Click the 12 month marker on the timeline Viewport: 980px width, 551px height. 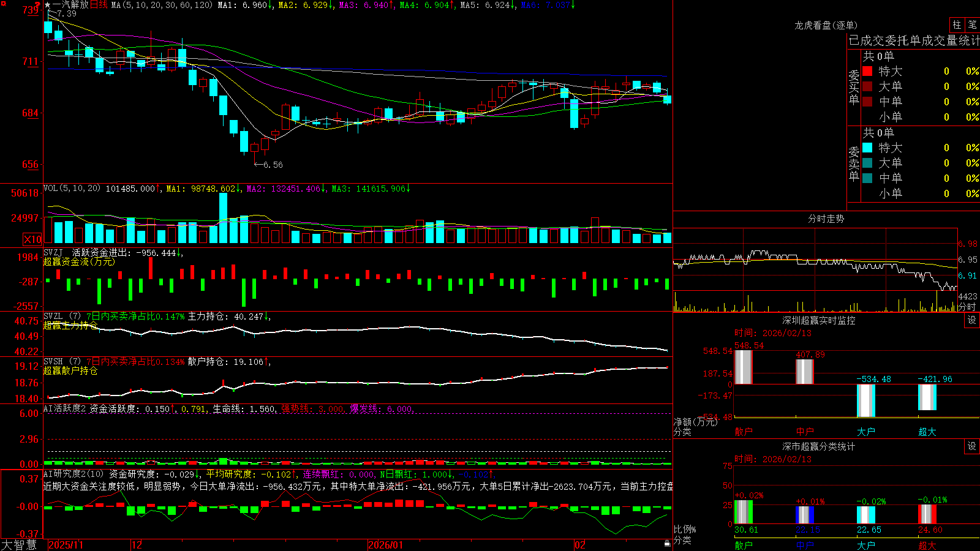(x=137, y=545)
